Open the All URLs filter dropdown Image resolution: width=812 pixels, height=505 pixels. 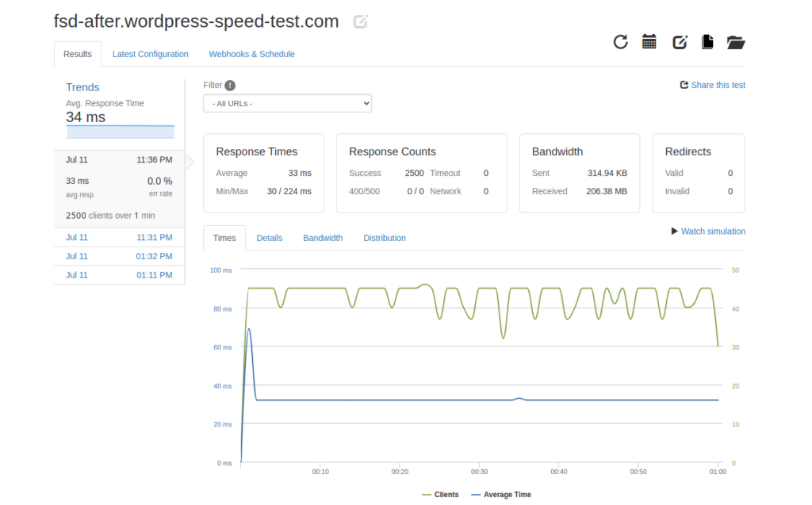click(287, 103)
